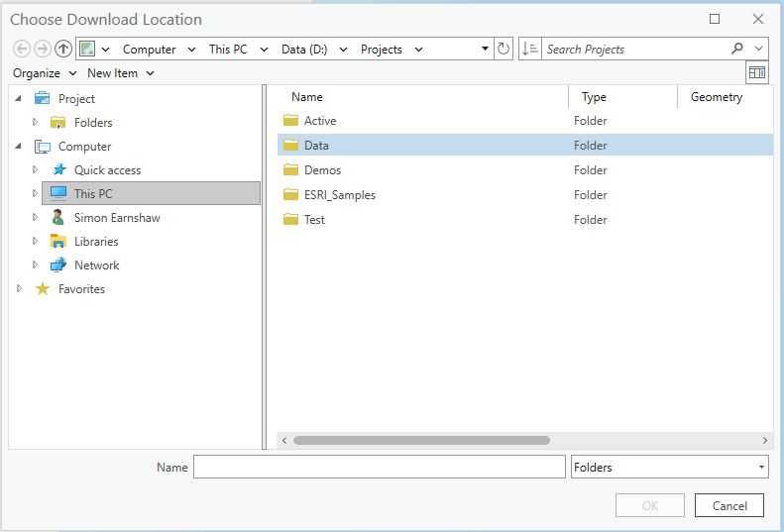This screenshot has height=532, width=784.
Task: Expand the Network node
Action: (x=35, y=265)
